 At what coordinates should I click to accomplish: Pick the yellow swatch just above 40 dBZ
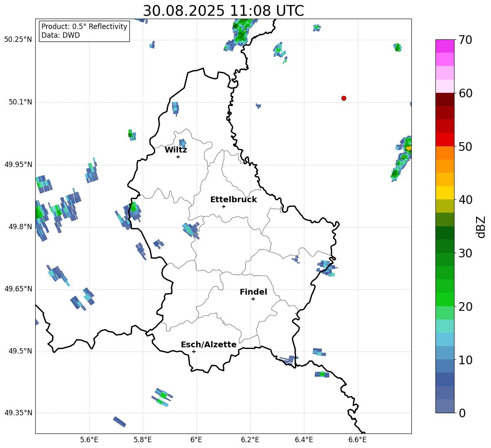[445, 193]
